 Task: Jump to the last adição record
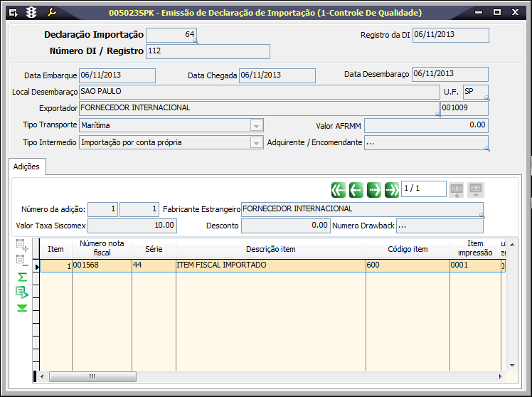pyautogui.click(x=392, y=189)
